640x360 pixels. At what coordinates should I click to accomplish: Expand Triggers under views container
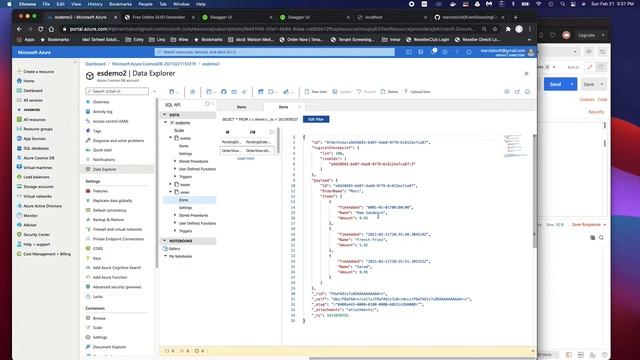click(176, 231)
